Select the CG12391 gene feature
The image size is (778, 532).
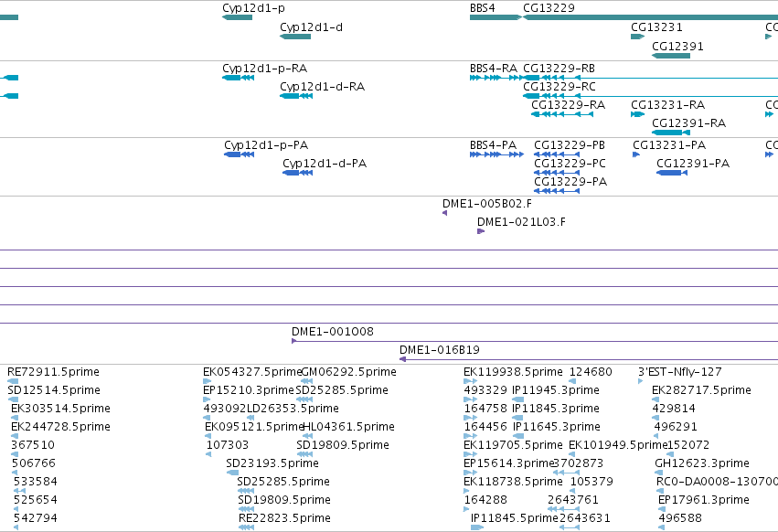[x=671, y=56]
